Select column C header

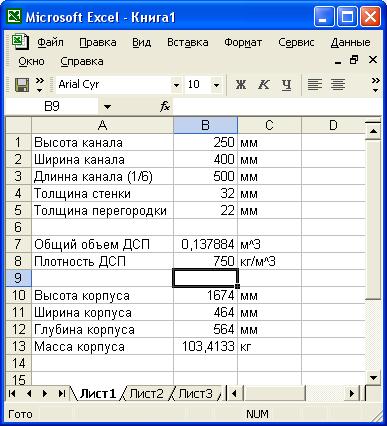click(269, 125)
